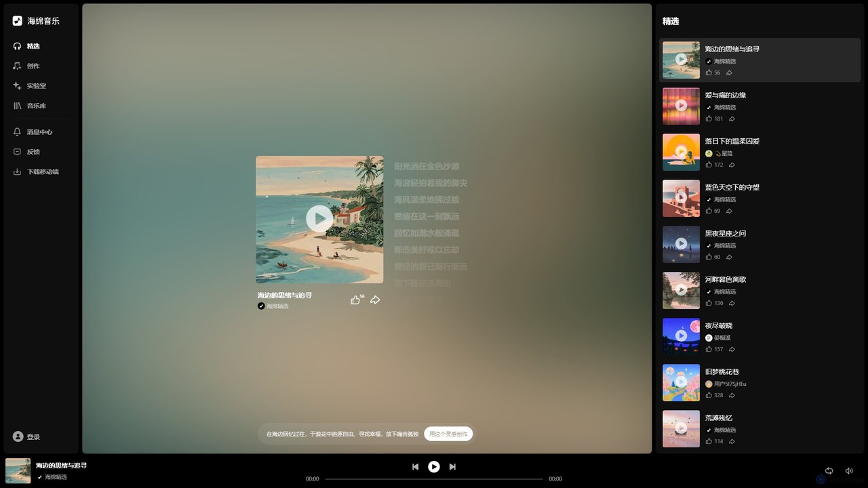This screenshot has height=488, width=868.
Task: Share 旧梦桃花巷 via arrow icon
Action: 732,395
